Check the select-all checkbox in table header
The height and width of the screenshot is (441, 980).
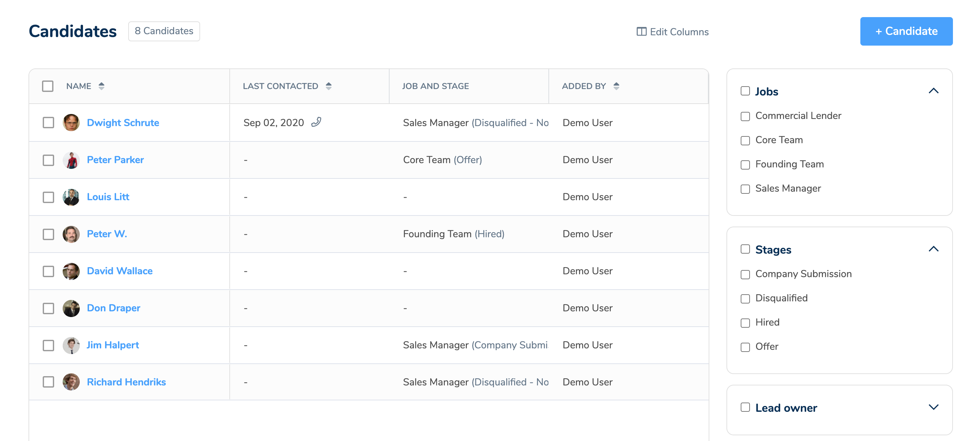[x=48, y=86]
